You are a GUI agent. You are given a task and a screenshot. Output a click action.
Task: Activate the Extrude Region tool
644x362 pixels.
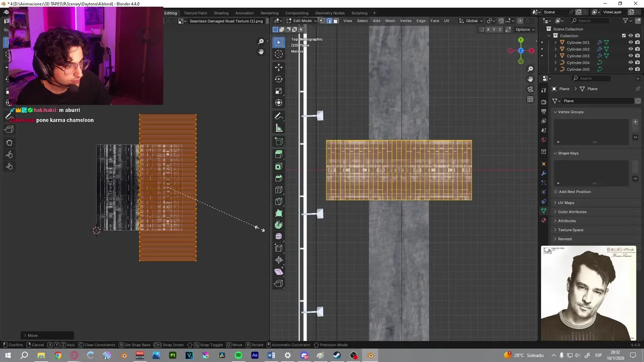pyautogui.click(x=279, y=154)
